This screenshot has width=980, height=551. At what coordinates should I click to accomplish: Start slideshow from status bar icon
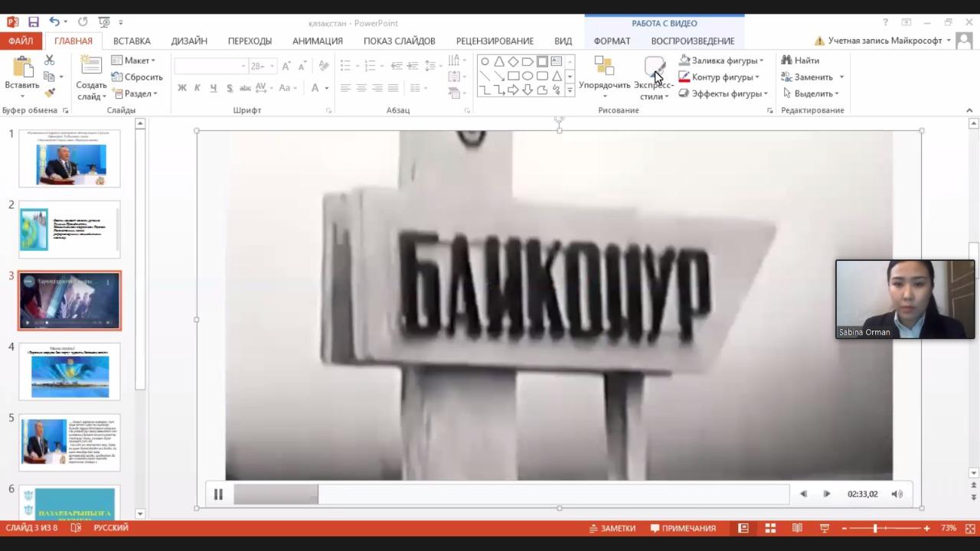(x=825, y=528)
